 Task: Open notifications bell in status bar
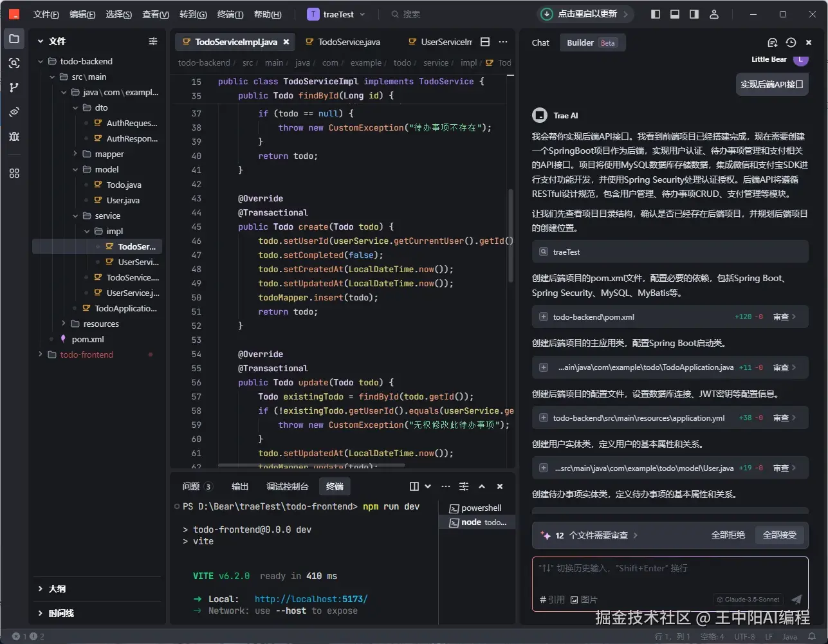tap(812, 636)
